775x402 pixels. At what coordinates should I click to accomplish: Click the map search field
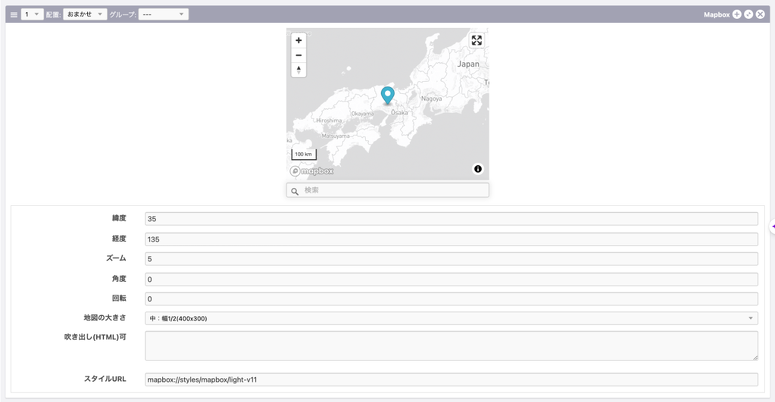394,190
